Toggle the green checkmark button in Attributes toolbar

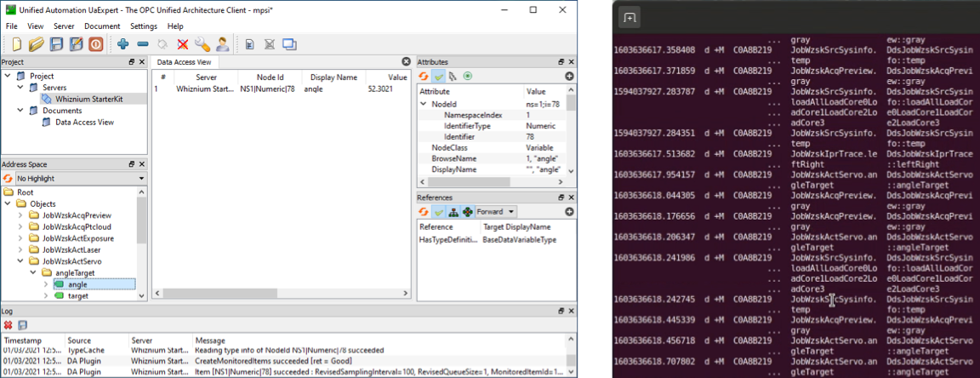pyautogui.click(x=439, y=77)
